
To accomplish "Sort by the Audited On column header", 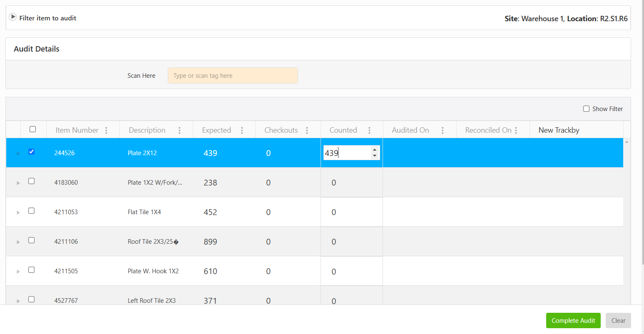I will click(410, 130).
